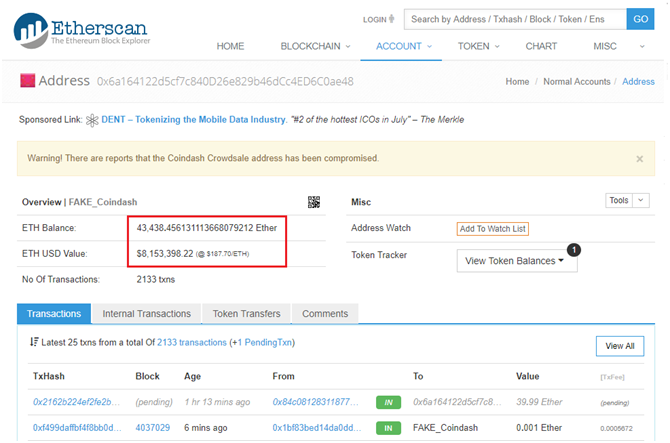The image size is (670, 443).
Task: Click the ETH Balance value 43,438.456 Ether
Action: 207,228
